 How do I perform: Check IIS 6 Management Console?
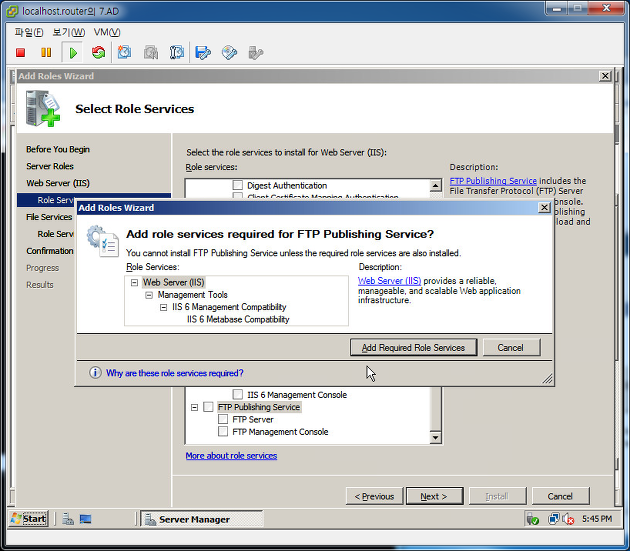tap(237, 394)
